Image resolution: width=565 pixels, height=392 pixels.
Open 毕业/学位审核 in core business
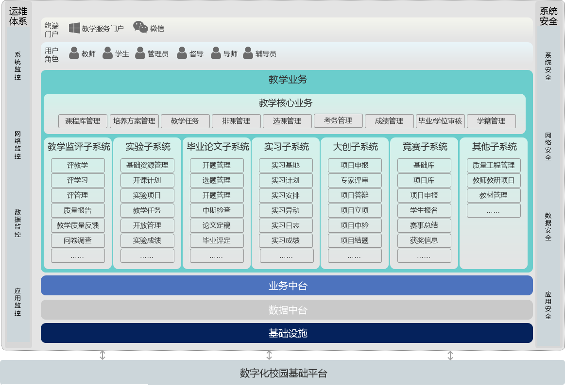440,121
